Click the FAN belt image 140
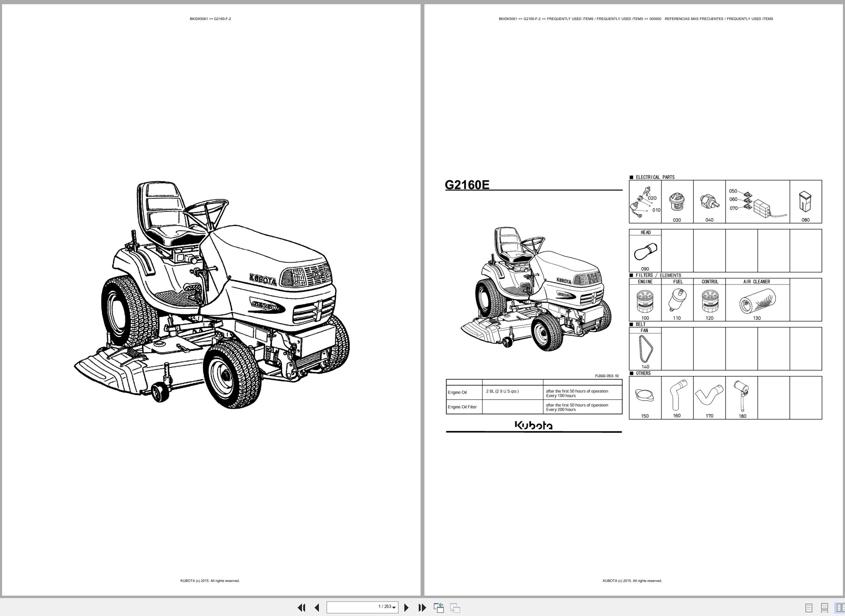 tap(645, 349)
